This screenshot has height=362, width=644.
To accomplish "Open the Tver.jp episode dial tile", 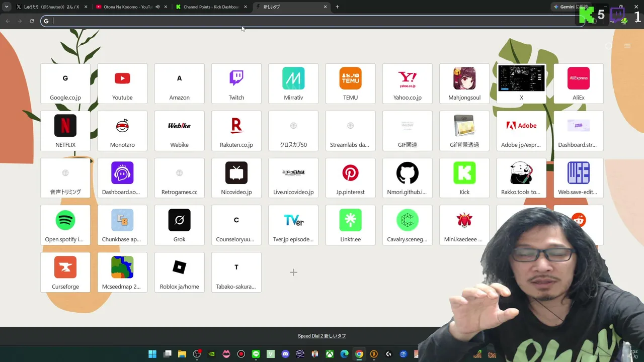I will 293,225.
